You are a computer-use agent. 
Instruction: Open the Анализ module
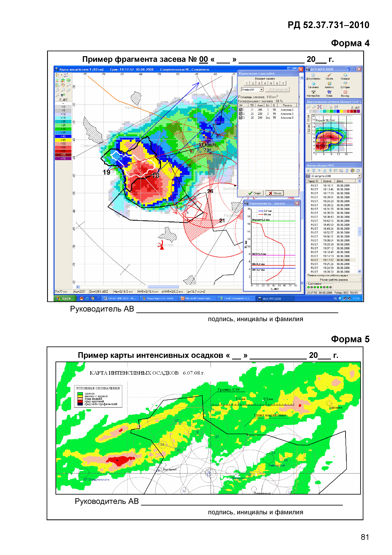point(329,85)
